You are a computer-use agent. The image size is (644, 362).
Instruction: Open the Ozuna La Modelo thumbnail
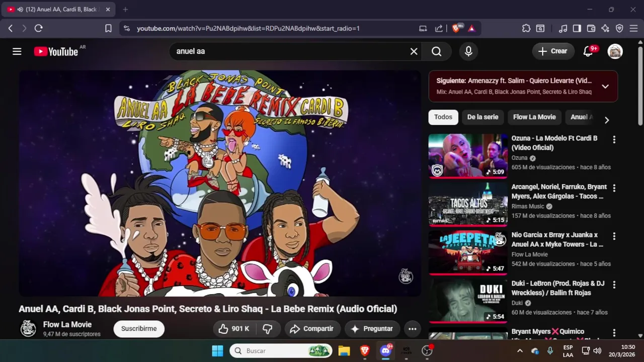click(468, 155)
